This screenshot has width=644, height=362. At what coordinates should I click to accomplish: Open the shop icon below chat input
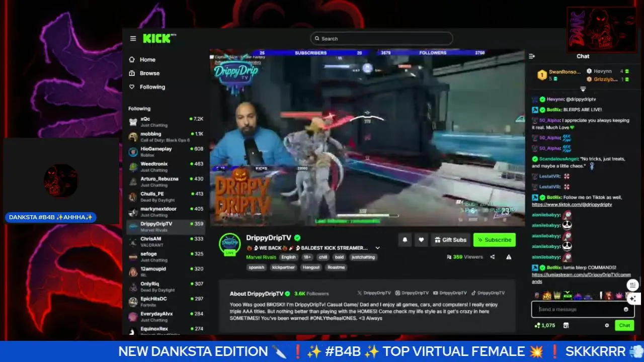[x=566, y=325]
